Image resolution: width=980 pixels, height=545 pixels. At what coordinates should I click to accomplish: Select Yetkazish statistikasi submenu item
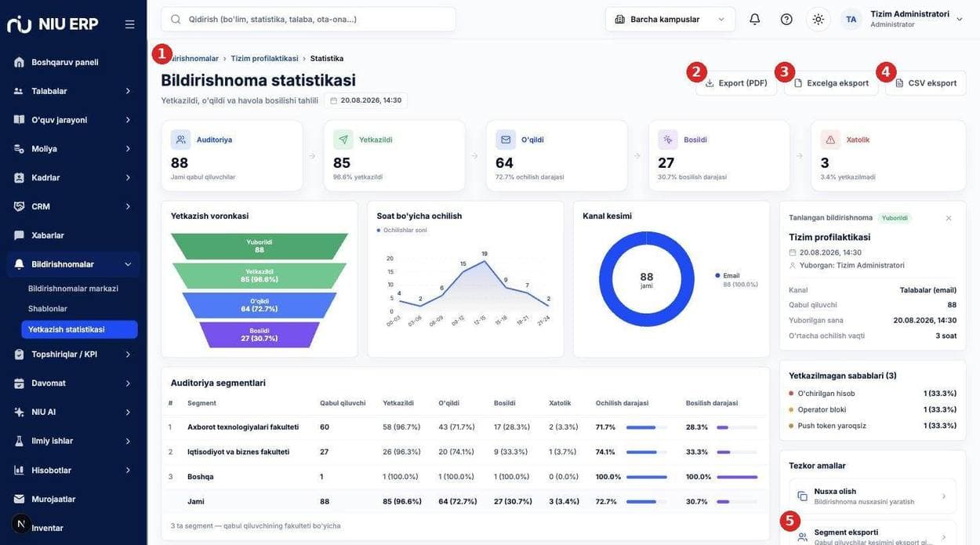79,329
